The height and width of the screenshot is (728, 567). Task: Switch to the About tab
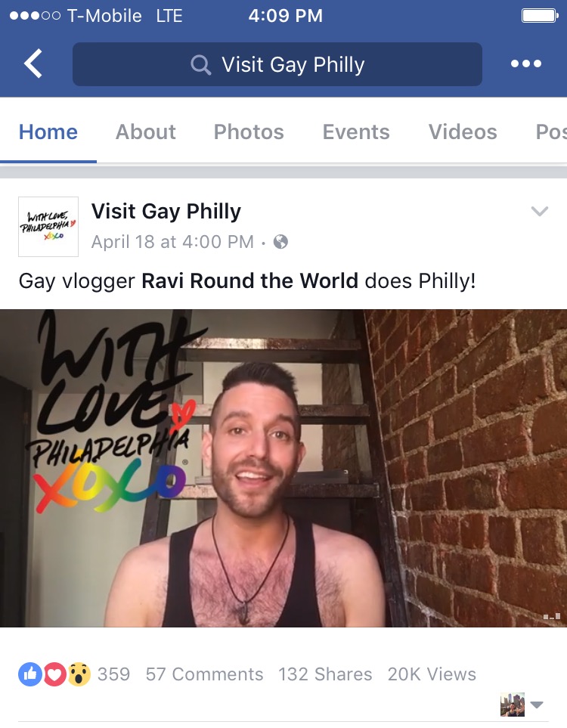[145, 132]
